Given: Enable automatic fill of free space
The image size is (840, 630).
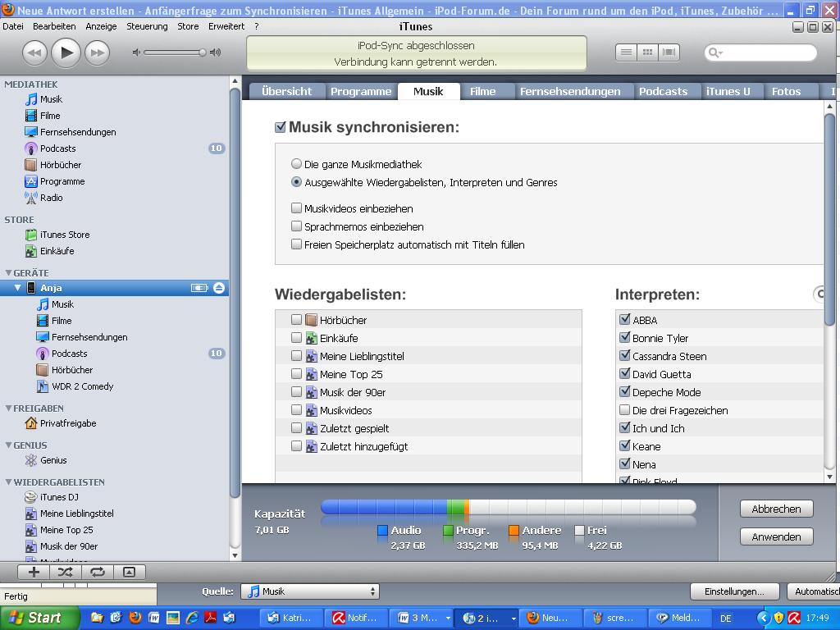Looking at the screenshot, I should [x=296, y=244].
